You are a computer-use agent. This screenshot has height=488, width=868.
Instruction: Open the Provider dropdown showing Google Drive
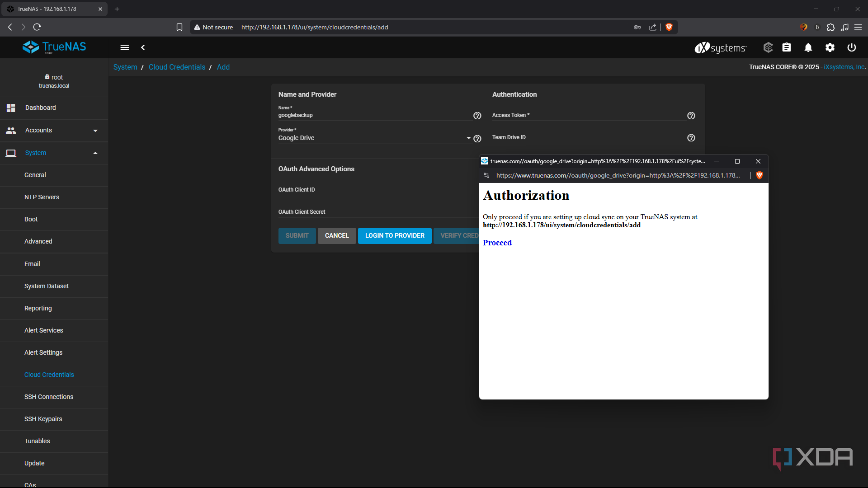tap(375, 138)
